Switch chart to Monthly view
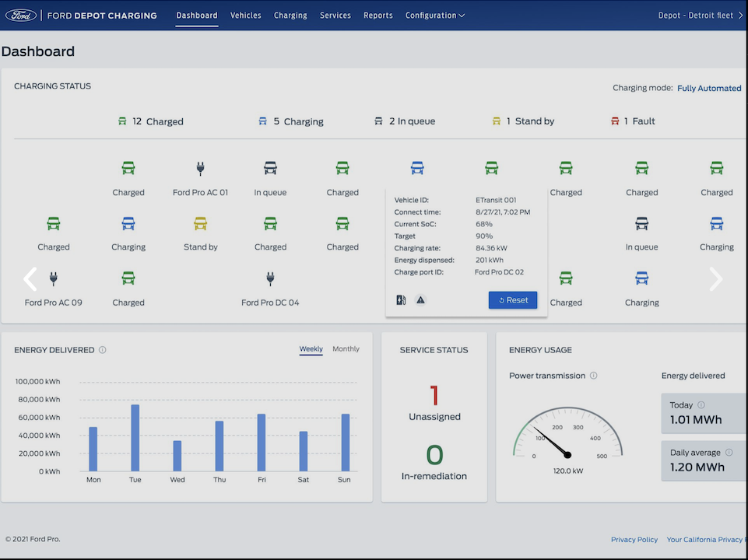 click(346, 349)
